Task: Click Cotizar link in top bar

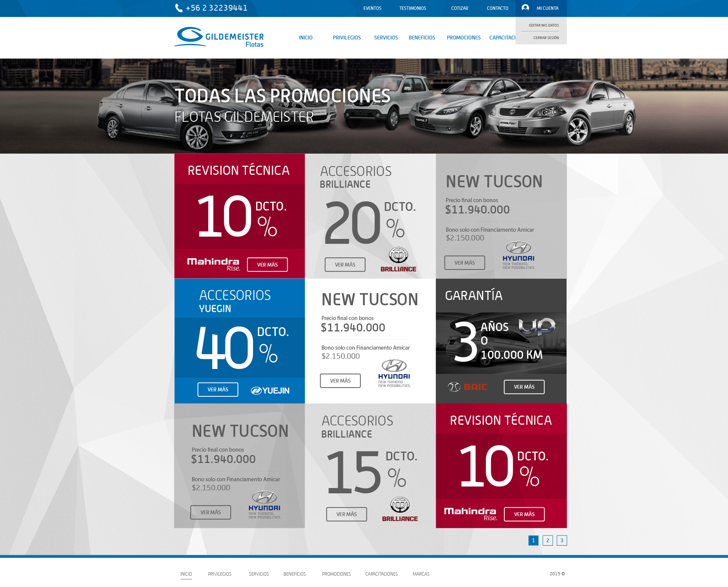Action: pyautogui.click(x=460, y=8)
